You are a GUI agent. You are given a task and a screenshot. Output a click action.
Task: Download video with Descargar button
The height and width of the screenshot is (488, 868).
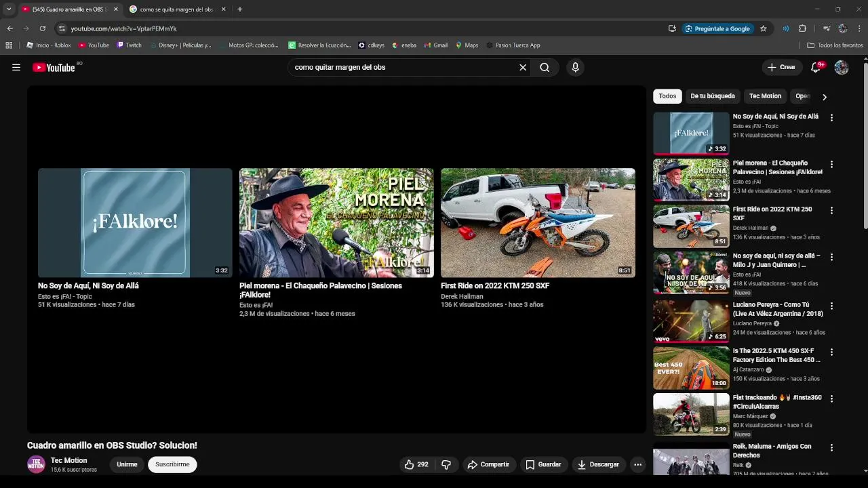(x=598, y=464)
